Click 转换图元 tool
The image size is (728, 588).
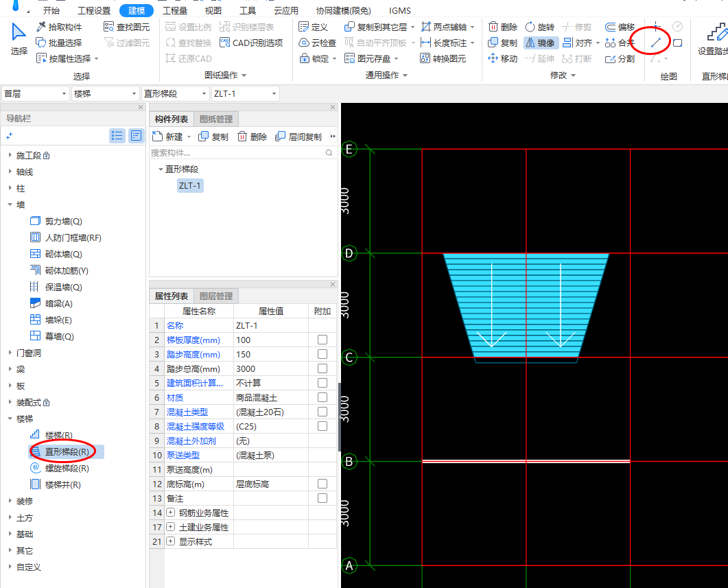(x=443, y=58)
